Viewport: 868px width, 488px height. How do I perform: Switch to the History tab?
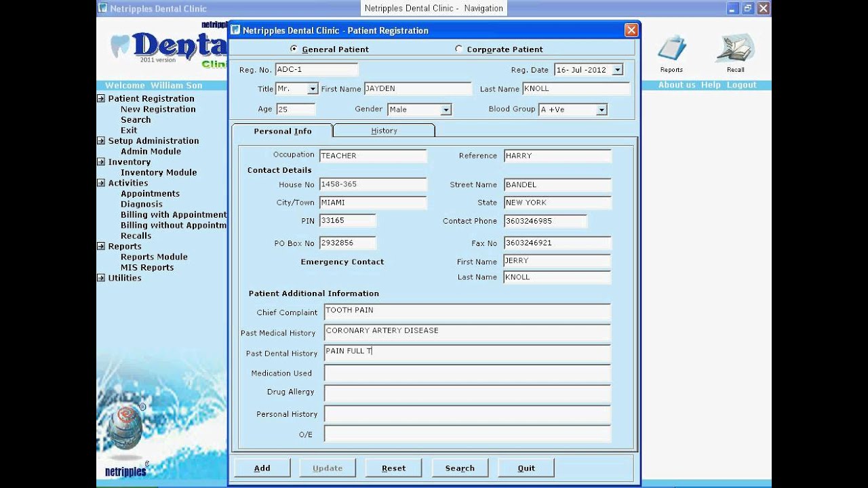point(384,131)
